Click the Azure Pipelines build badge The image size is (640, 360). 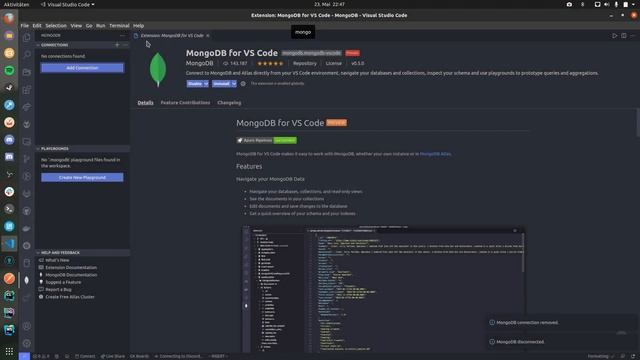click(267, 140)
